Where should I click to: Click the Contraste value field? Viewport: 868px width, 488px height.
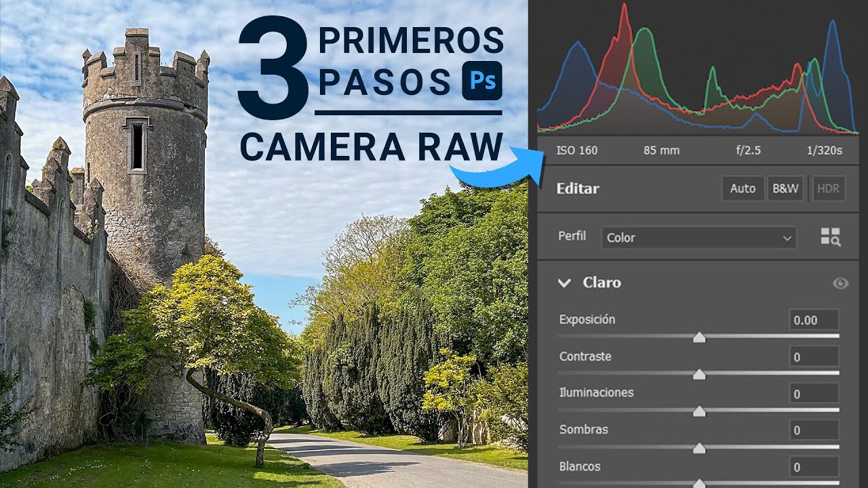814,357
